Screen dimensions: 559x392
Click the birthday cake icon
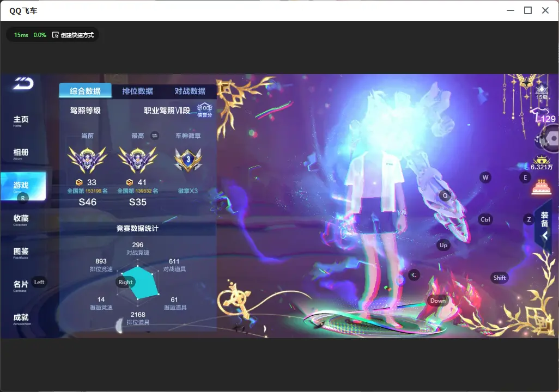coord(541,187)
